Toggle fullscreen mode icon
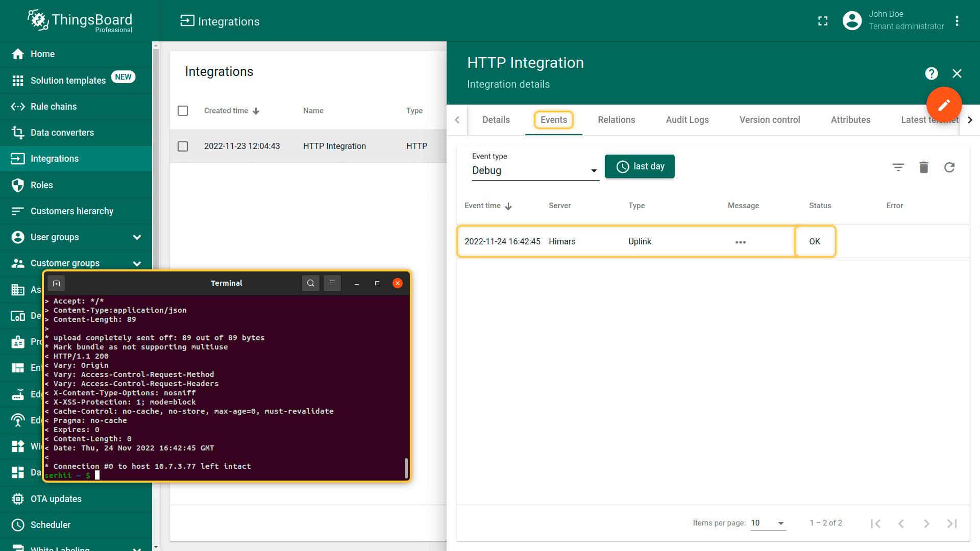The image size is (980, 551). coord(823,21)
